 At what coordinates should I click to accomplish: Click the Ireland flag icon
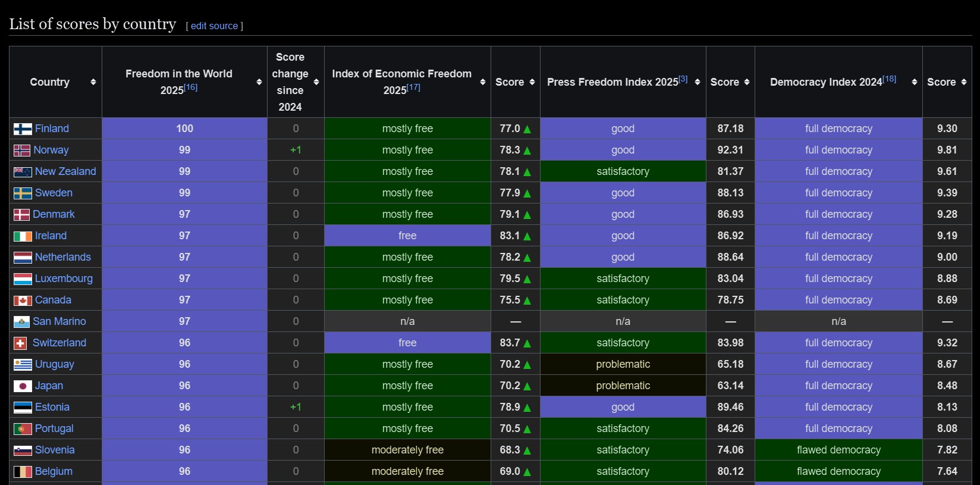point(23,236)
